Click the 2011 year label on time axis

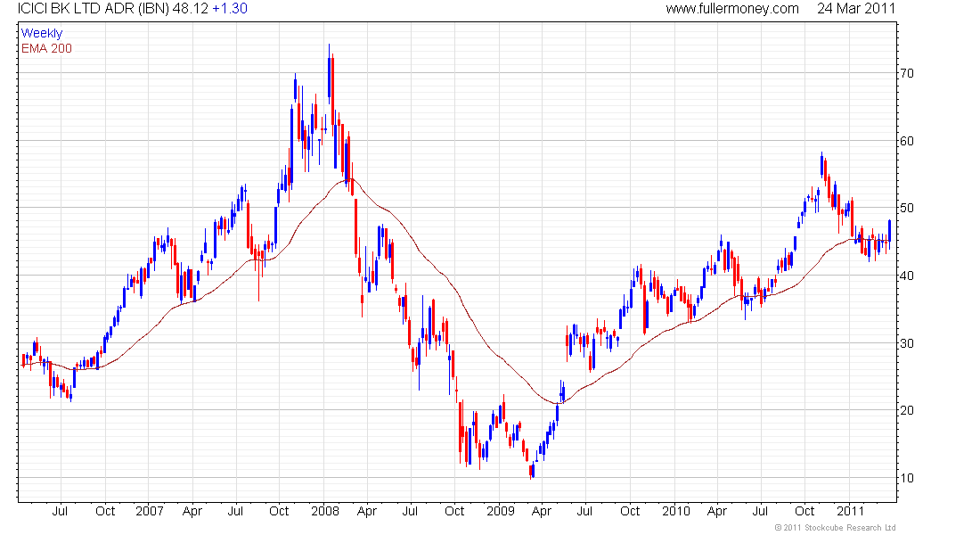850,511
